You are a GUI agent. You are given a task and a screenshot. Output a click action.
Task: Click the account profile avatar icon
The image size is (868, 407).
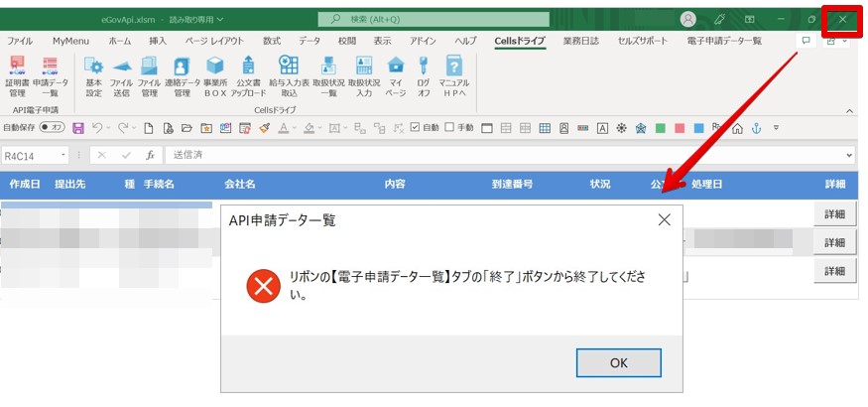[x=688, y=20]
